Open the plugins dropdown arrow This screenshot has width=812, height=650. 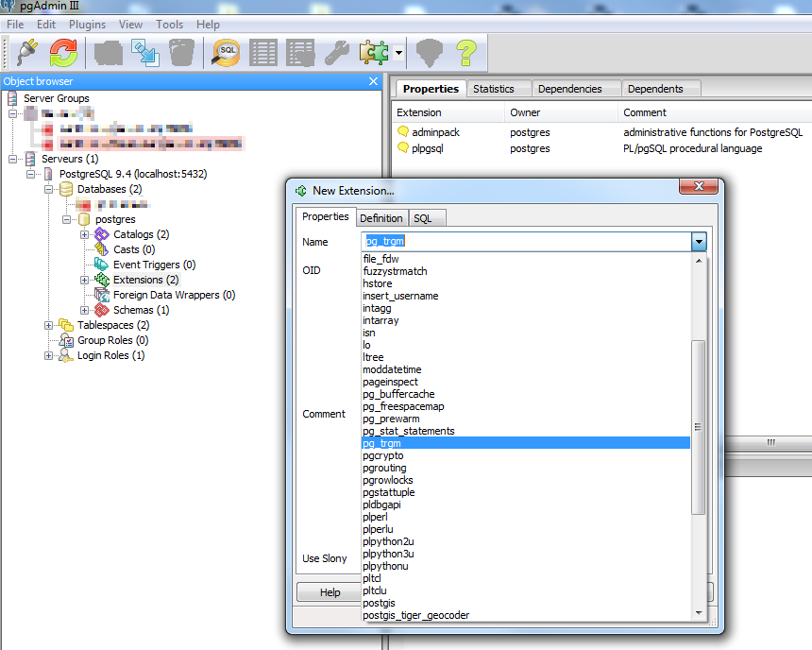[x=398, y=53]
